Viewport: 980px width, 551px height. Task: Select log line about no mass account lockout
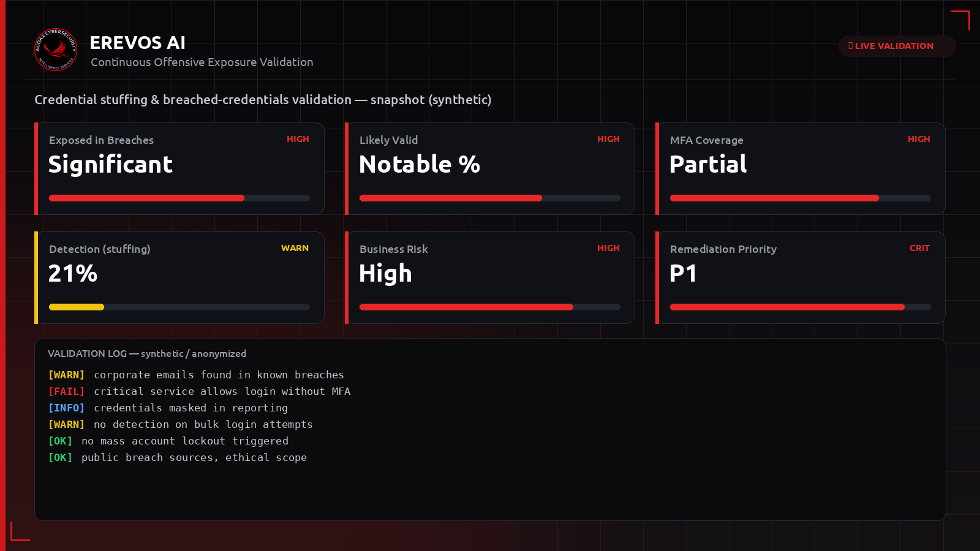point(168,441)
